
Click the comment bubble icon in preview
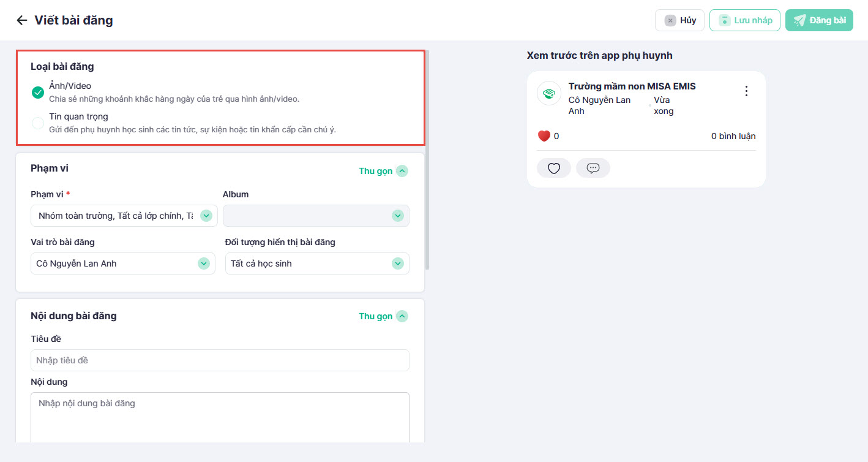(x=593, y=169)
